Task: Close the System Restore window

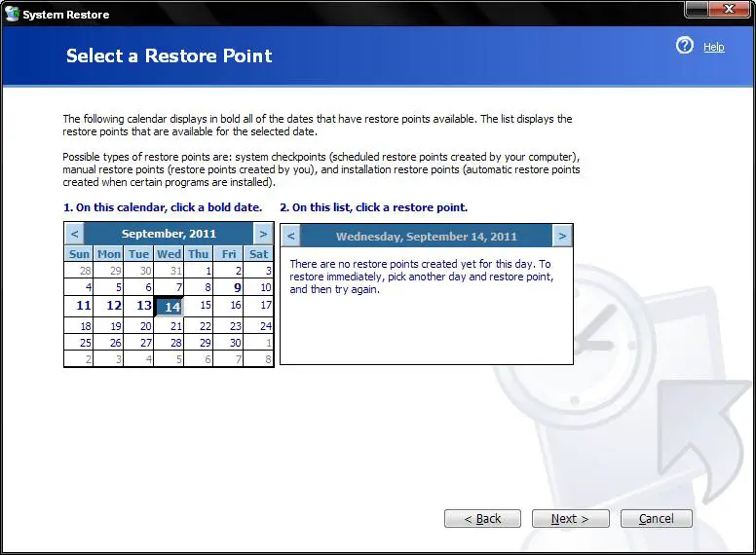Action: click(x=730, y=10)
